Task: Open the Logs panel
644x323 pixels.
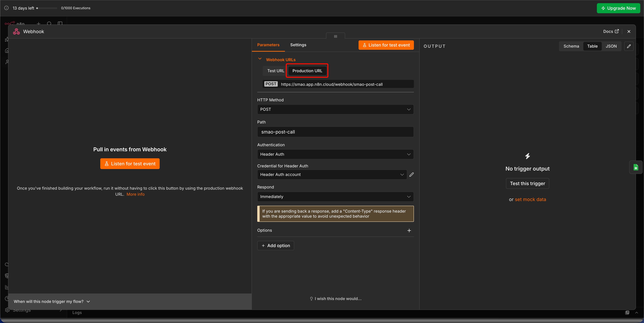Action: [x=77, y=313]
